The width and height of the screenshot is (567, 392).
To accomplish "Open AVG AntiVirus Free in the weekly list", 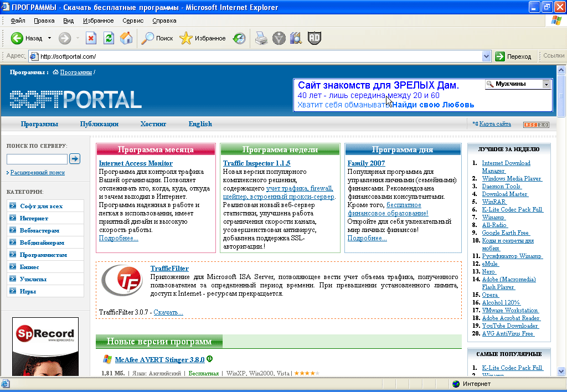I will pyautogui.click(x=508, y=333).
